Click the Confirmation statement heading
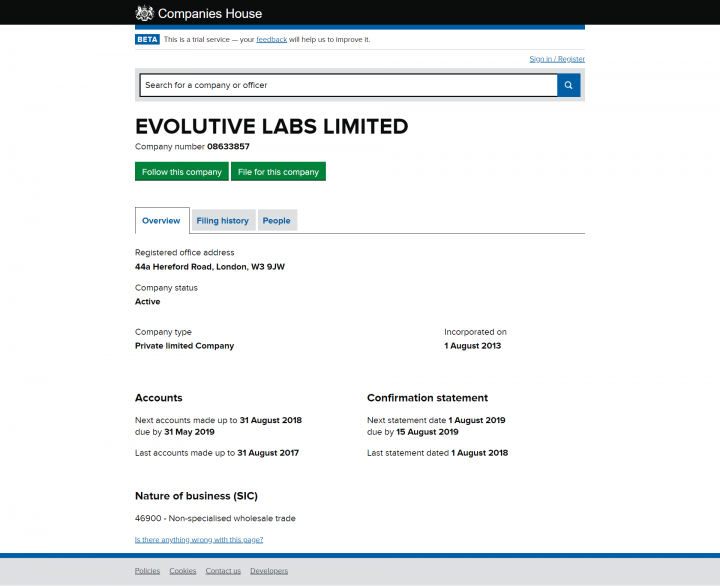The image size is (720, 586). click(x=428, y=398)
